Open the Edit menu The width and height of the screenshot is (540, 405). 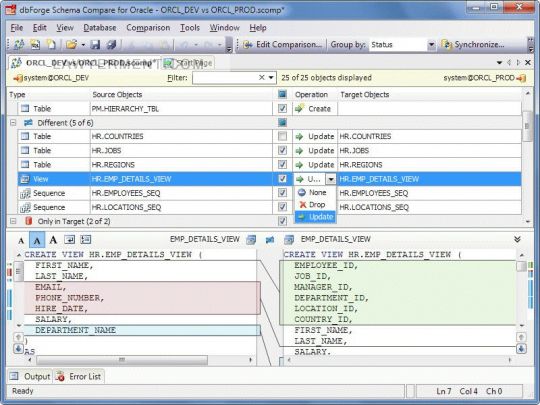(x=40, y=28)
